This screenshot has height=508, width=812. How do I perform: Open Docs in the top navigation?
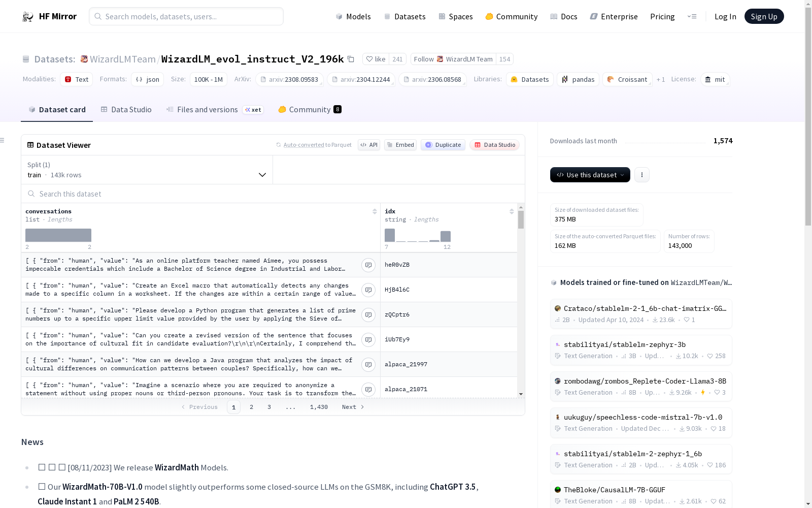pyautogui.click(x=564, y=16)
